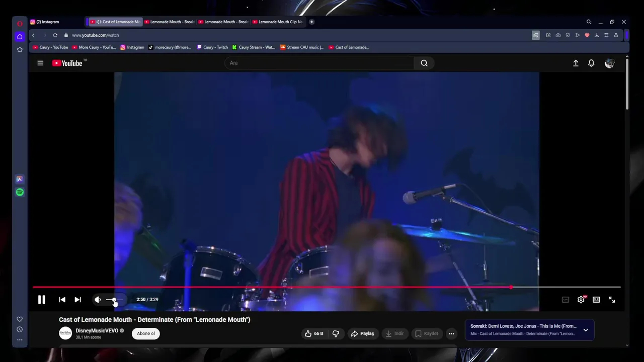Open Stream CAU music SoundCloud bookmark
The width and height of the screenshot is (644, 362).
302,47
